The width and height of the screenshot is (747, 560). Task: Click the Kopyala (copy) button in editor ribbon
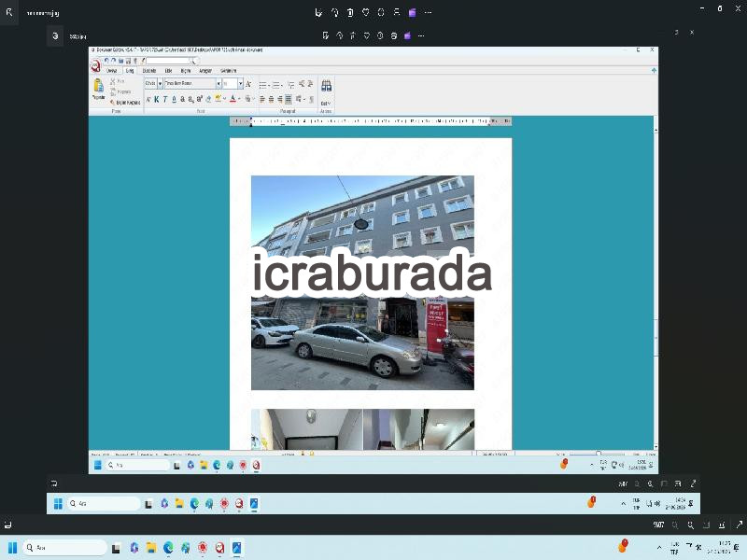pos(121,91)
